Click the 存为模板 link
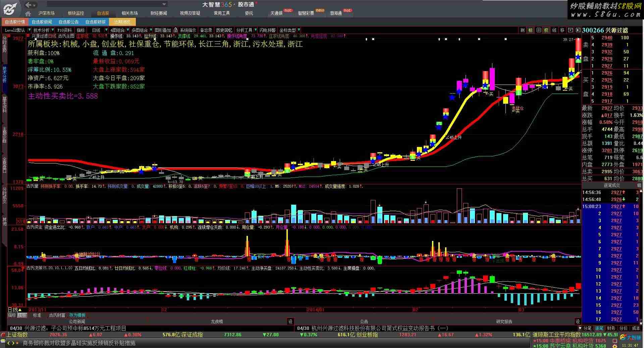This screenshot has height=348, width=644. point(77,315)
